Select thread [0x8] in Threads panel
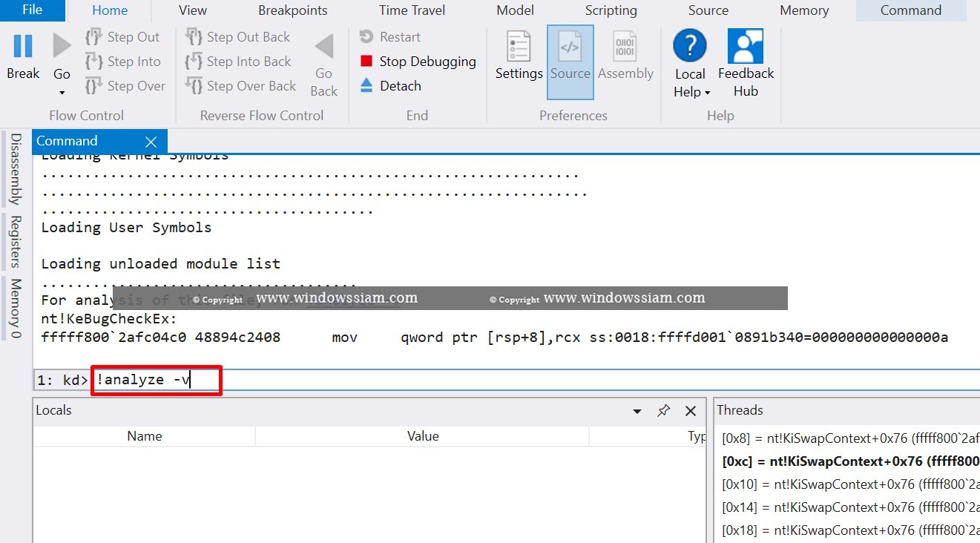980x543 pixels. click(x=850, y=438)
